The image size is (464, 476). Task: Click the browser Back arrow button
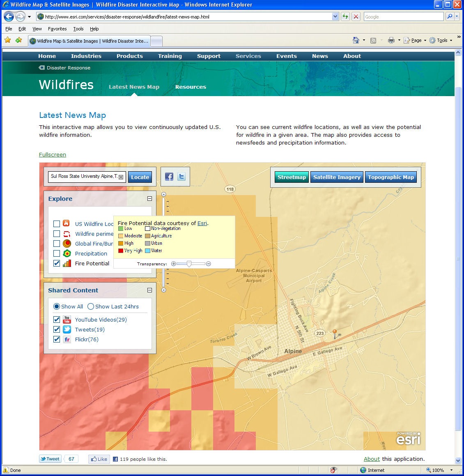[9, 16]
